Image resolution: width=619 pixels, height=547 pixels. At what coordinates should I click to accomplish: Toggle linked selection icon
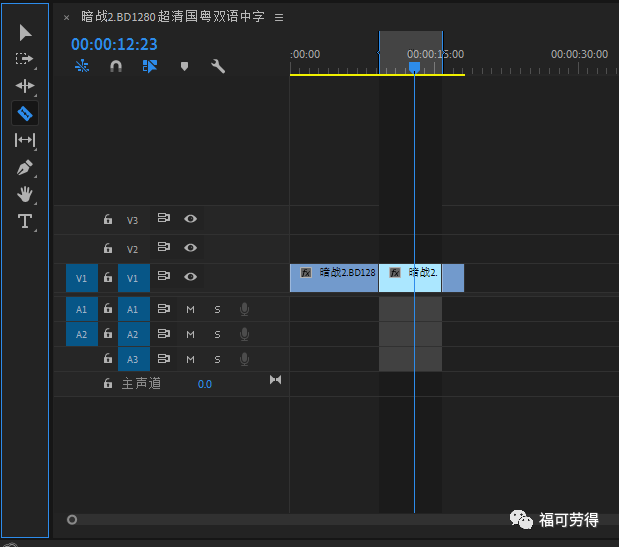point(150,66)
